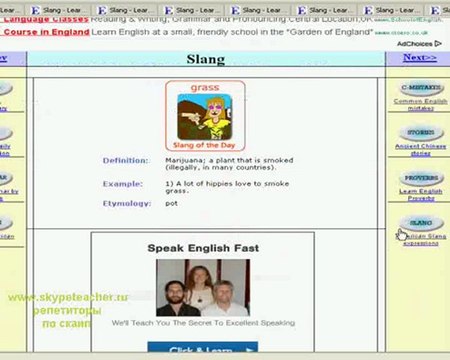Viewport: 450px width, 360px height.
Task: Click the hippies example sentence
Action: 227,187
